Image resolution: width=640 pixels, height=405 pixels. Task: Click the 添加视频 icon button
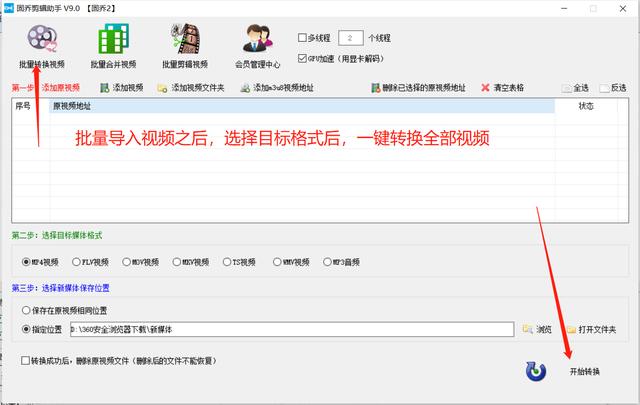coord(105,88)
